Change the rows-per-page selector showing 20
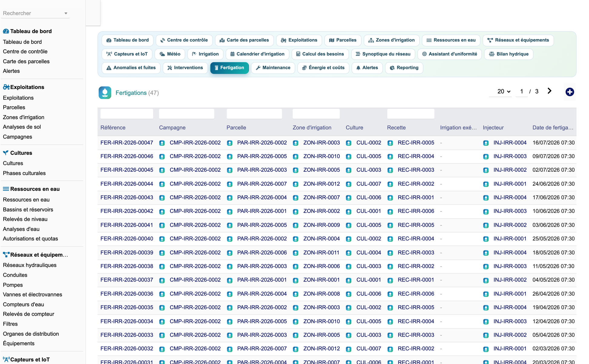Screen dimensions: 589x364 click(x=504, y=92)
